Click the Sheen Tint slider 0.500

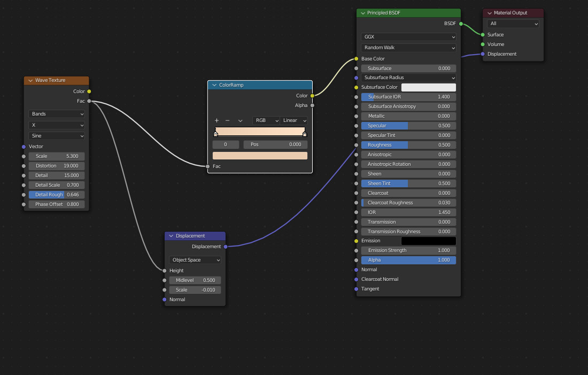point(408,183)
